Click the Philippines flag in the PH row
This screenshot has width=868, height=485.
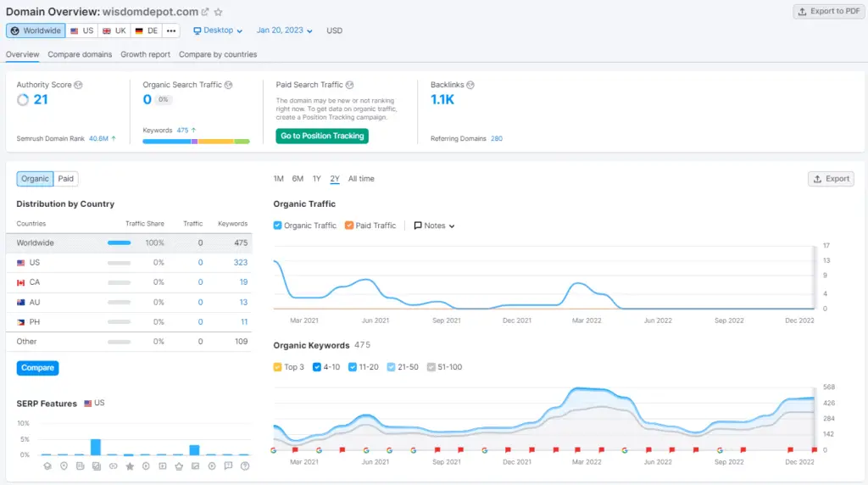point(21,321)
